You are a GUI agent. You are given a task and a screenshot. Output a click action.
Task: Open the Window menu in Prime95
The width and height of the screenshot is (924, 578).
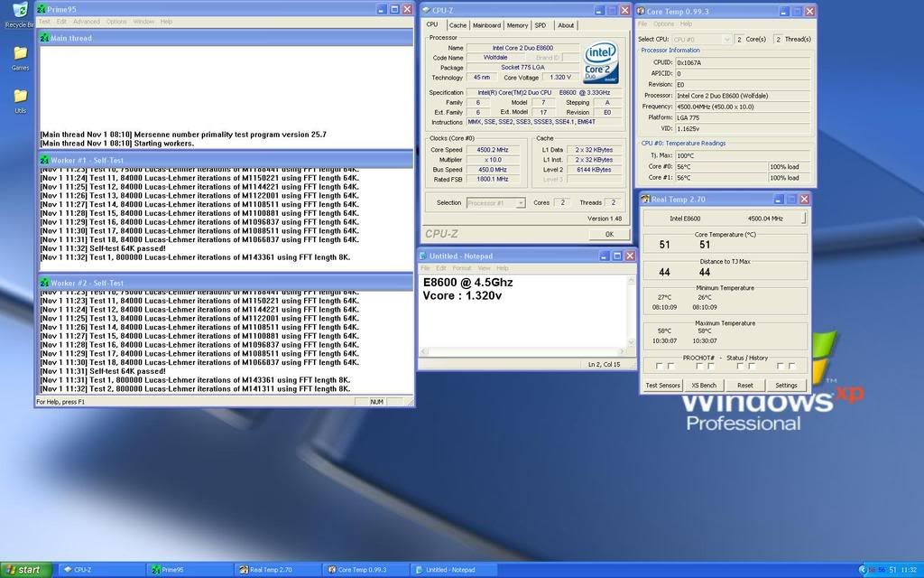[x=143, y=22]
